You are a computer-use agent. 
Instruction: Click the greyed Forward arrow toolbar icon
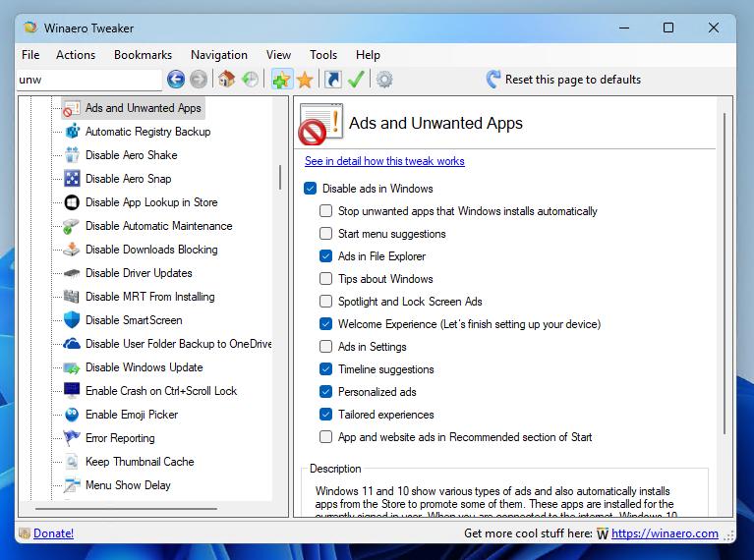(199, 80)
